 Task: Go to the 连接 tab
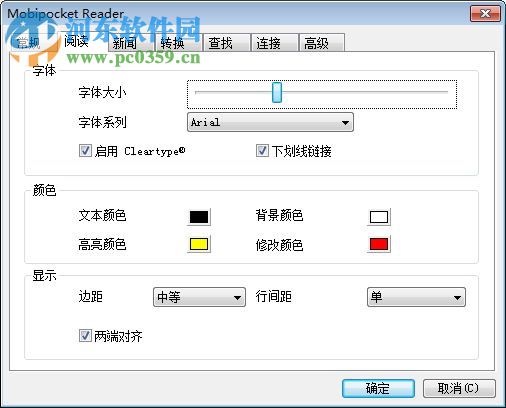pos(275,43)
